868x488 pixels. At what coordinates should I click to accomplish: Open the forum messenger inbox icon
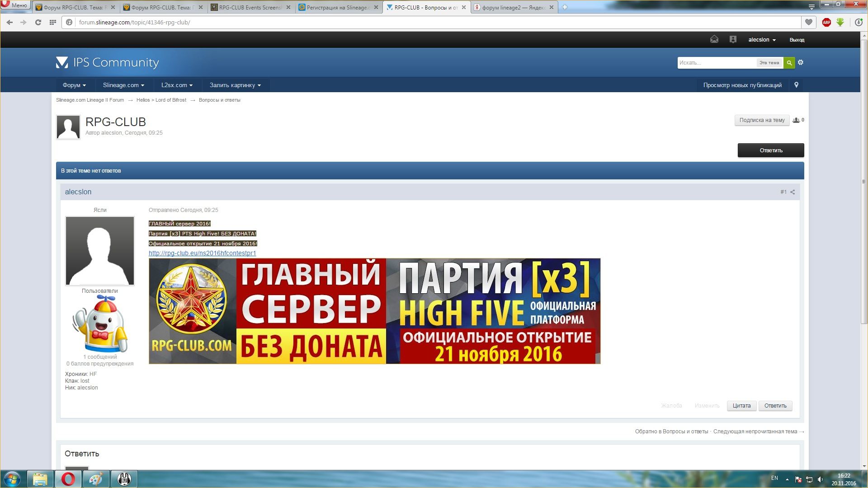pyautogui.click(x=714, y=40)
